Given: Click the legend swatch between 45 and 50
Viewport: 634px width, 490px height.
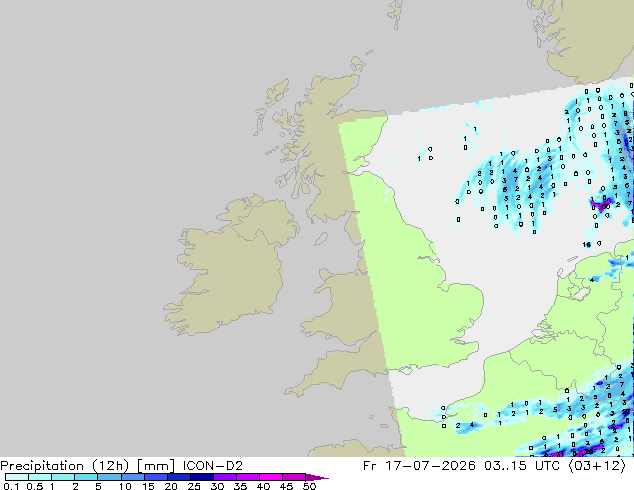Looking at the screenshot, I should point(294,477).
